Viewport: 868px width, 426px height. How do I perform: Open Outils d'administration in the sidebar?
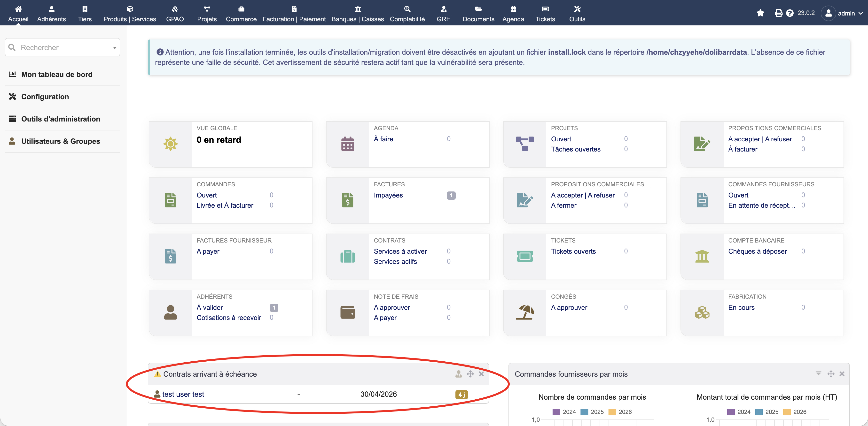(x=61, y=119)
